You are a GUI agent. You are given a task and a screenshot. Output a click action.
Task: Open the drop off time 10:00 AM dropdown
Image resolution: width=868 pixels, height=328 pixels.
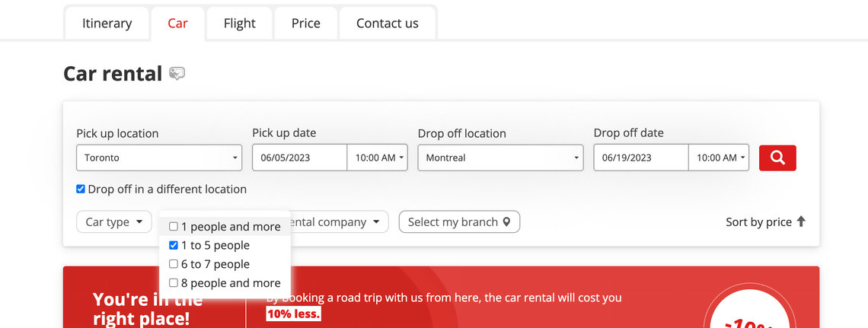pos(719,158)
